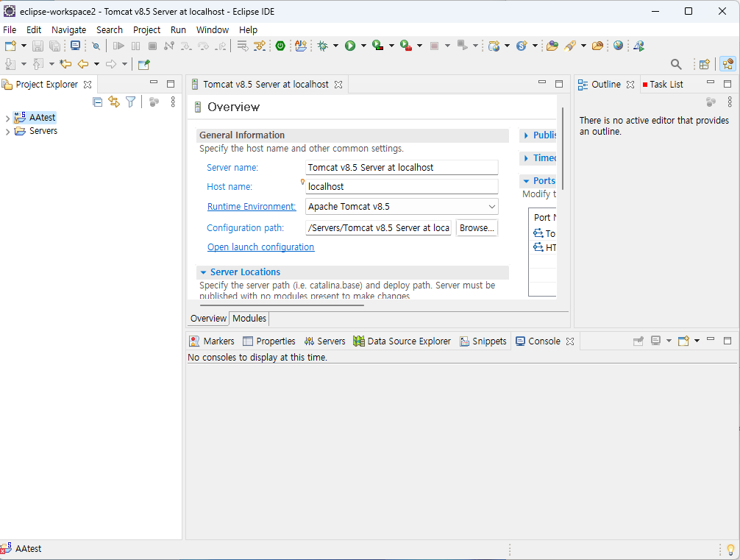
Task: Select the Java EE perspective button
Action: [x=728, y=64]
